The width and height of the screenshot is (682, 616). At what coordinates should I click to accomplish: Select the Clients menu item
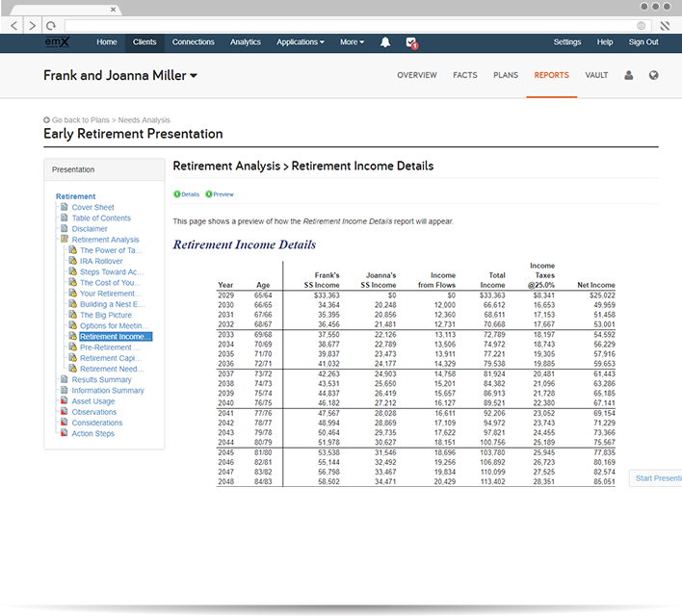(x=144, y=42)
